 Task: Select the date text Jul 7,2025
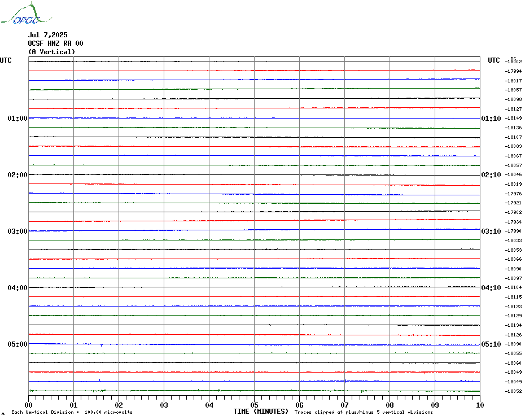pyautogui.click(x=47, y=35)
